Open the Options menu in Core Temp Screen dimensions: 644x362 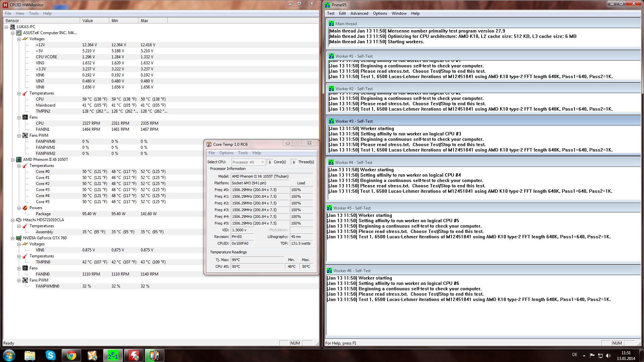[226, 153]
